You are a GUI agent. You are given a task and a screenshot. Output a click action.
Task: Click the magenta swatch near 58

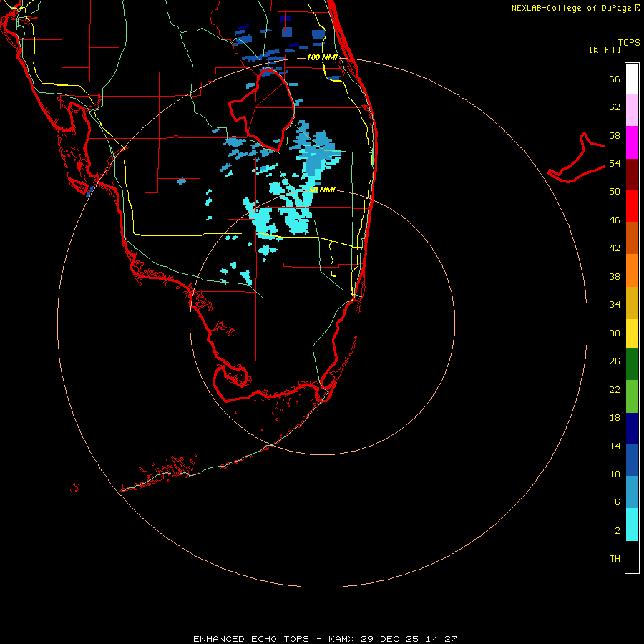pos(632,142)
